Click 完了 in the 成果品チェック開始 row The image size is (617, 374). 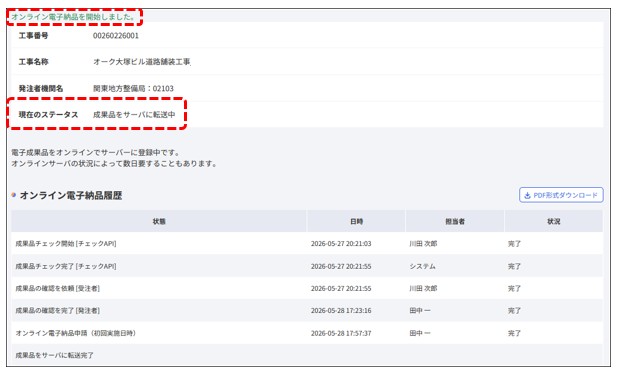(x=514, y=244)
